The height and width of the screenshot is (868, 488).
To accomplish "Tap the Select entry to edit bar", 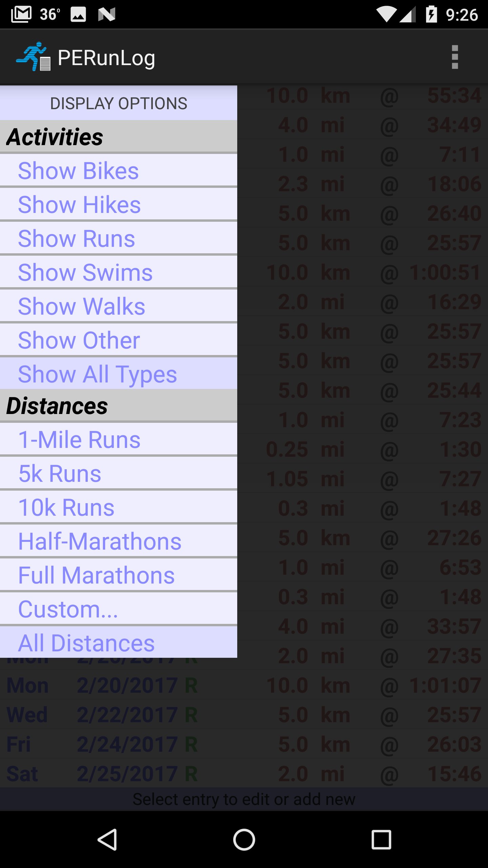I will 244,799.
